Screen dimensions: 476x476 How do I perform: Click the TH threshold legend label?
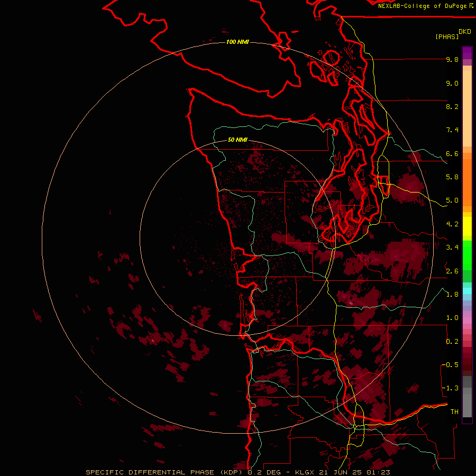454,412
